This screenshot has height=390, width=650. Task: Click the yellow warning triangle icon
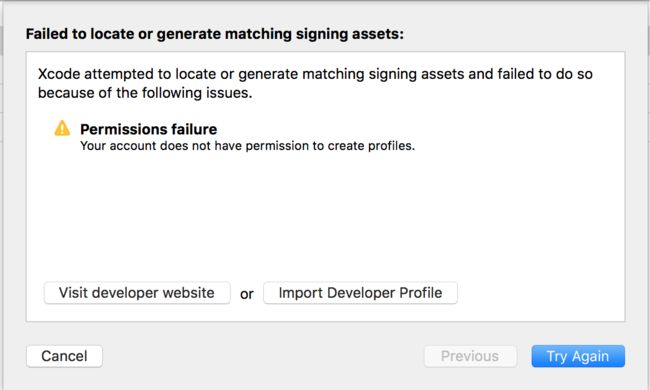(62, 128)
